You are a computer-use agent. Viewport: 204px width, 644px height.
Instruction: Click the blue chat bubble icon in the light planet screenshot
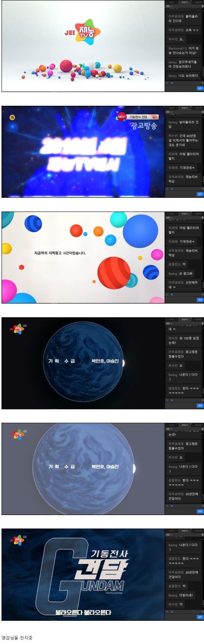[x=172, y=506]
